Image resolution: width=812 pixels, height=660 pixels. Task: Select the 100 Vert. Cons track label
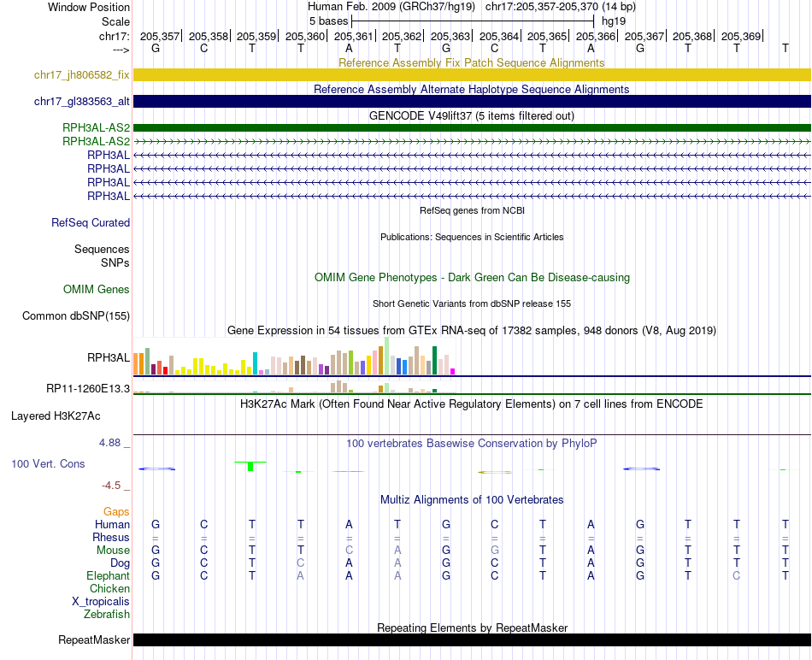click(48, 463)
